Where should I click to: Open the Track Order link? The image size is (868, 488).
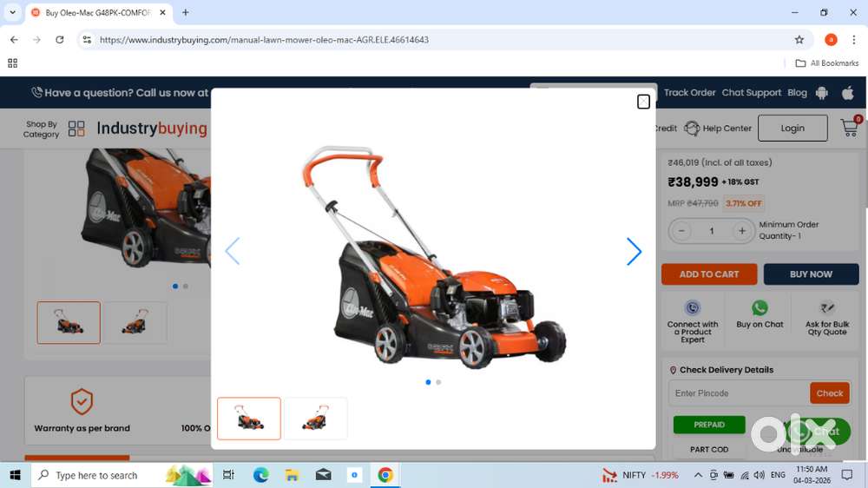point(689,93)
